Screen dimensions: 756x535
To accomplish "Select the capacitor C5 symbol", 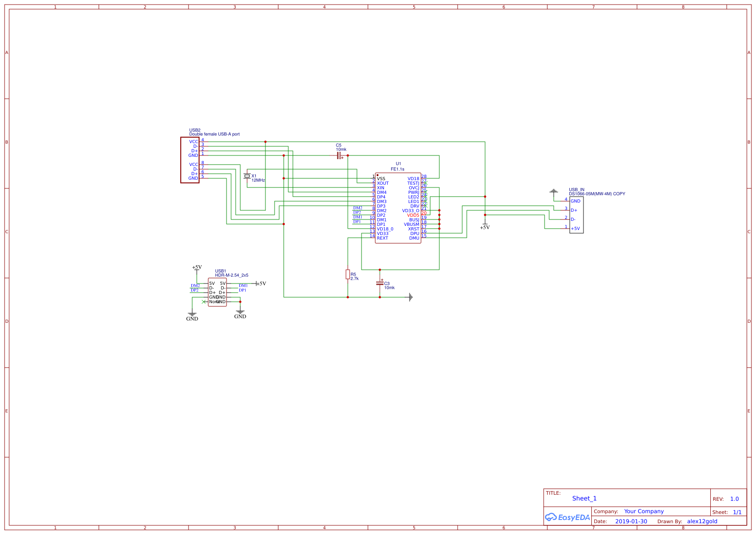I will tap(339, 155).
